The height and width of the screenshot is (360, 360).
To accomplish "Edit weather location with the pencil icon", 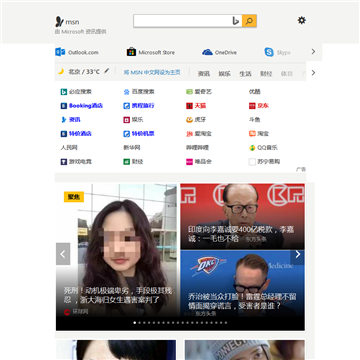I will [x=107, y=71].
